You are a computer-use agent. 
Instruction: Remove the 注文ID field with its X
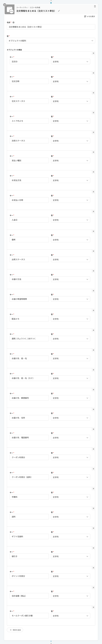tap(94, 53)
